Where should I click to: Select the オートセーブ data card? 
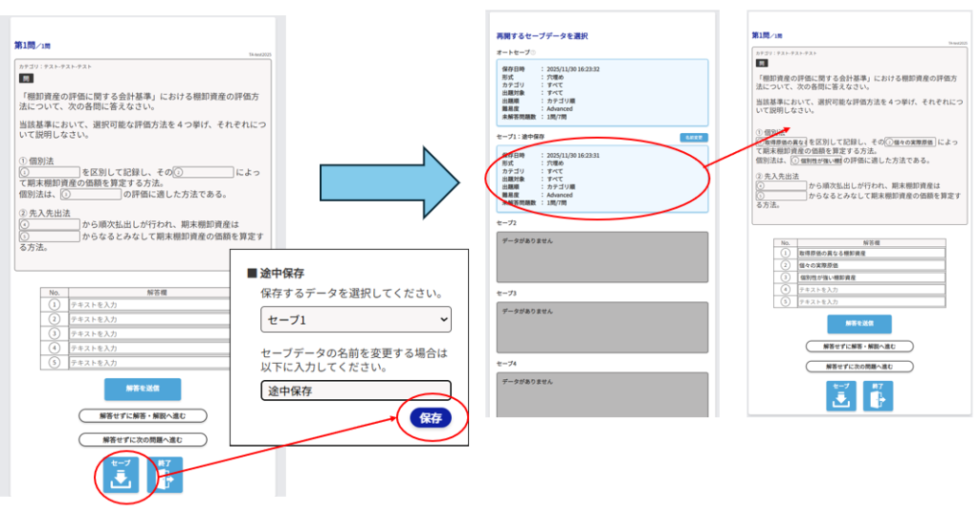[602, 91]
